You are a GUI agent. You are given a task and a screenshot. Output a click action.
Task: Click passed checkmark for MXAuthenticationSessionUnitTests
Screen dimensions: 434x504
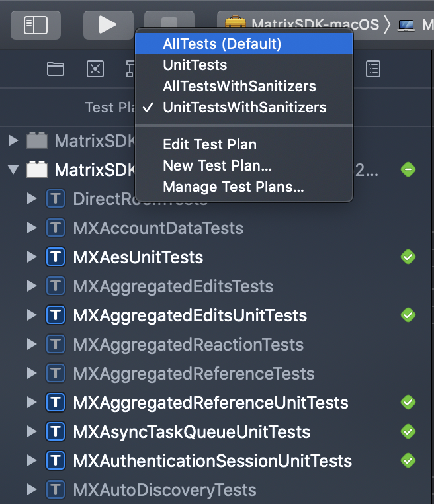[x=408, y=460]
